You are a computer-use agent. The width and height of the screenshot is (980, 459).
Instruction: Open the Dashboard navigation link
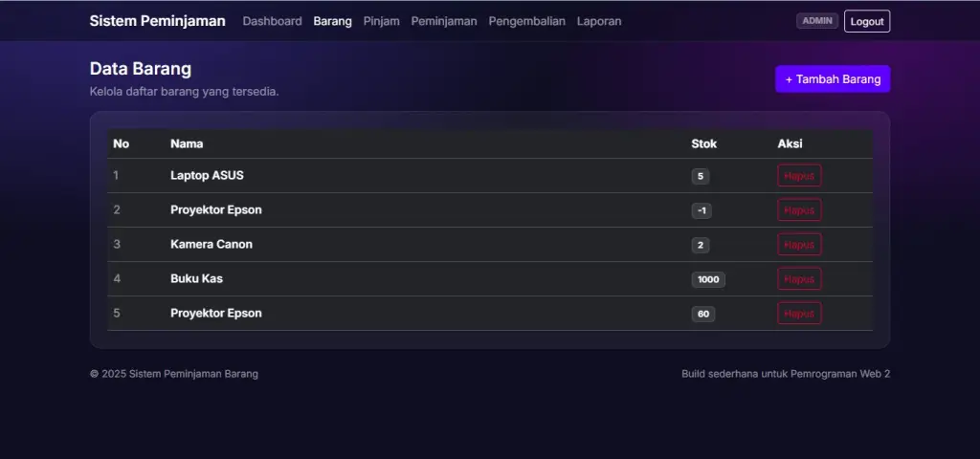[x=272, y=21]
